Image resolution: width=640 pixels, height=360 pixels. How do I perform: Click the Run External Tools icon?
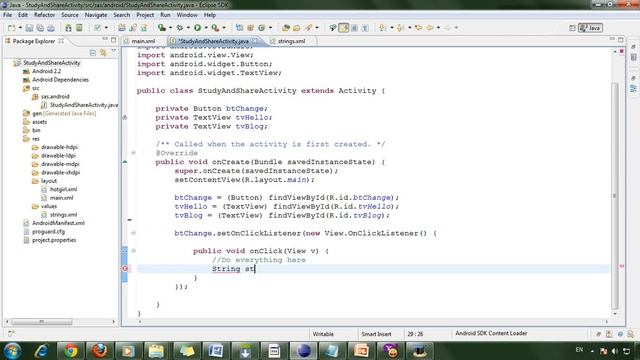click(215, 28)
